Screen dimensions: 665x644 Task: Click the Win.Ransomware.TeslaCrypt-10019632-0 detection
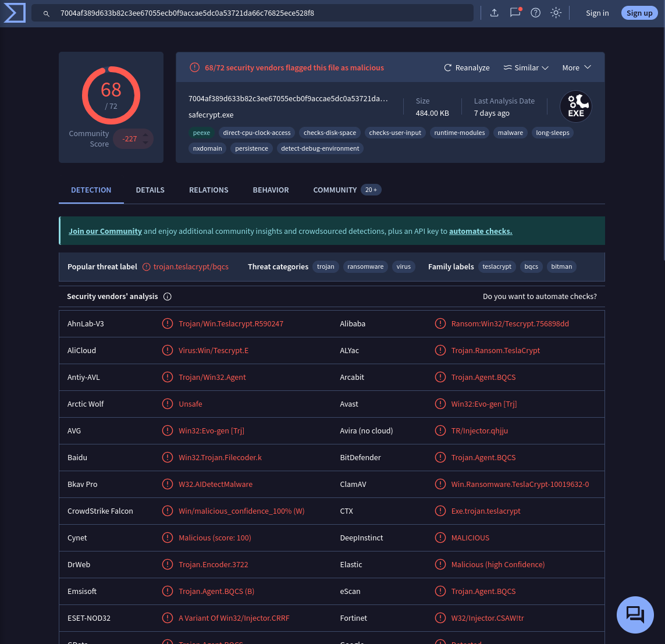[x=520, y=484]
